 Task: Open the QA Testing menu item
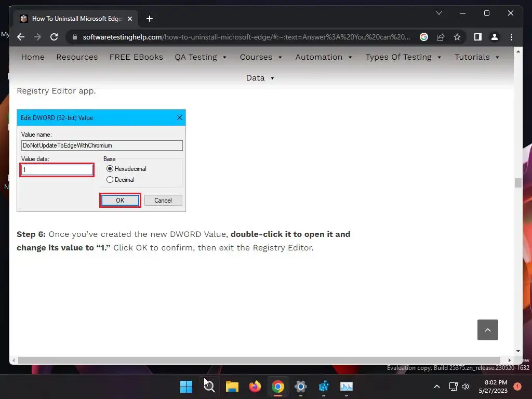tap(196, 57)
